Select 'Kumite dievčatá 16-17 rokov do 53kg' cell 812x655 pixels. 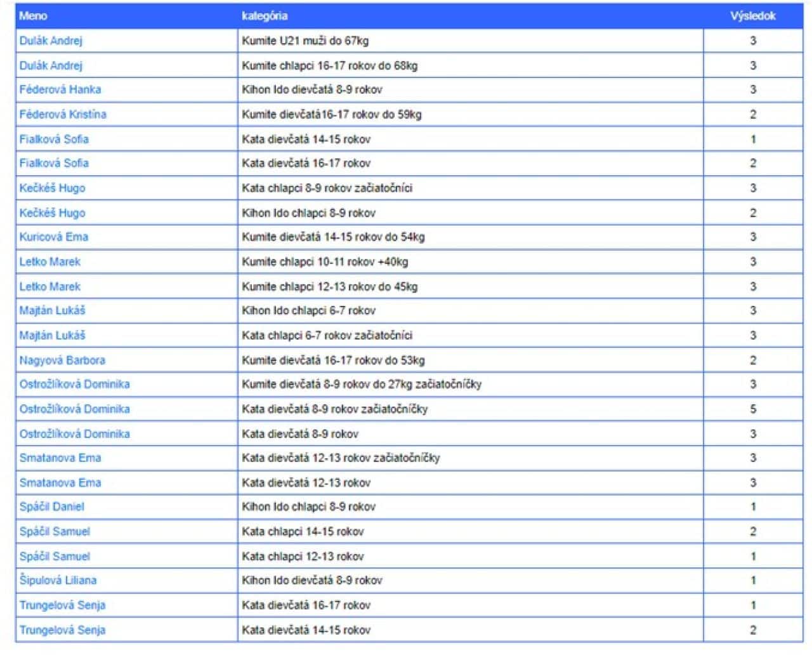pos(471,360)
